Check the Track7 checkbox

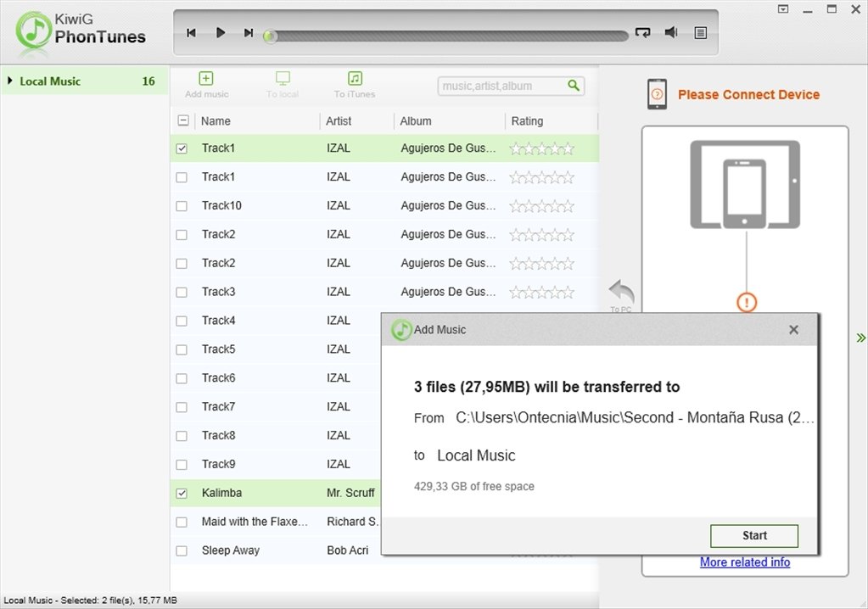(x=182, y=407)
